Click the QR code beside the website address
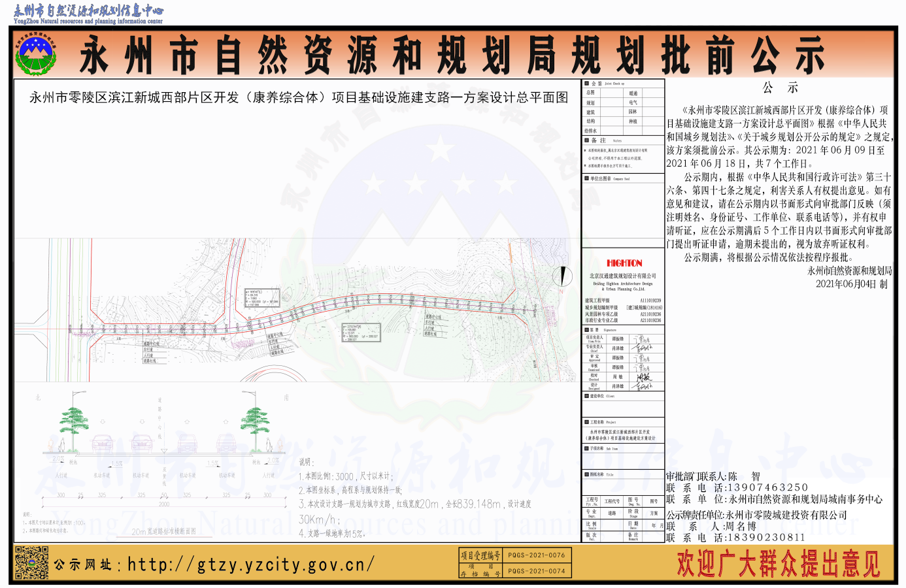Screen dimensions: 906x588 (x=31, y=563)
